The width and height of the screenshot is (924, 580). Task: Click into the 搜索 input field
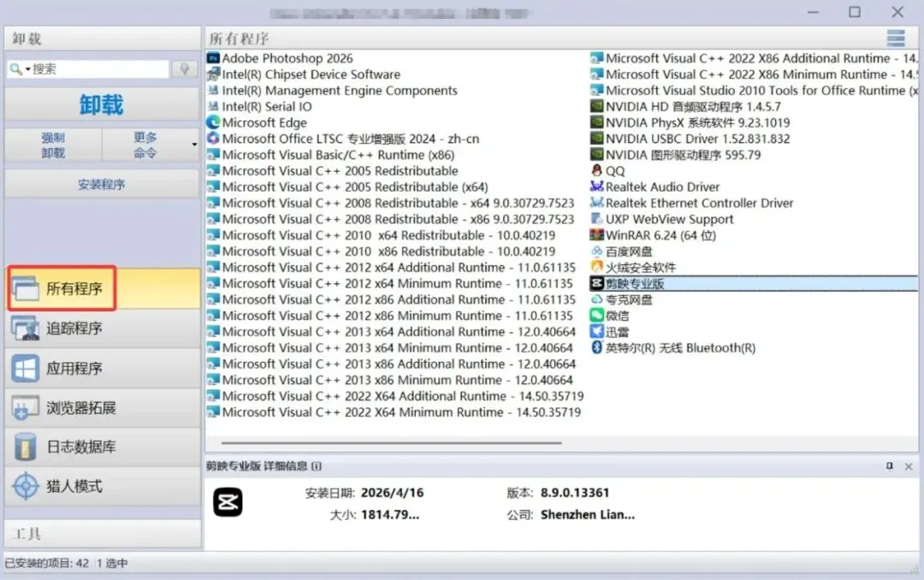pyautogui.click(x=99, y=69)
